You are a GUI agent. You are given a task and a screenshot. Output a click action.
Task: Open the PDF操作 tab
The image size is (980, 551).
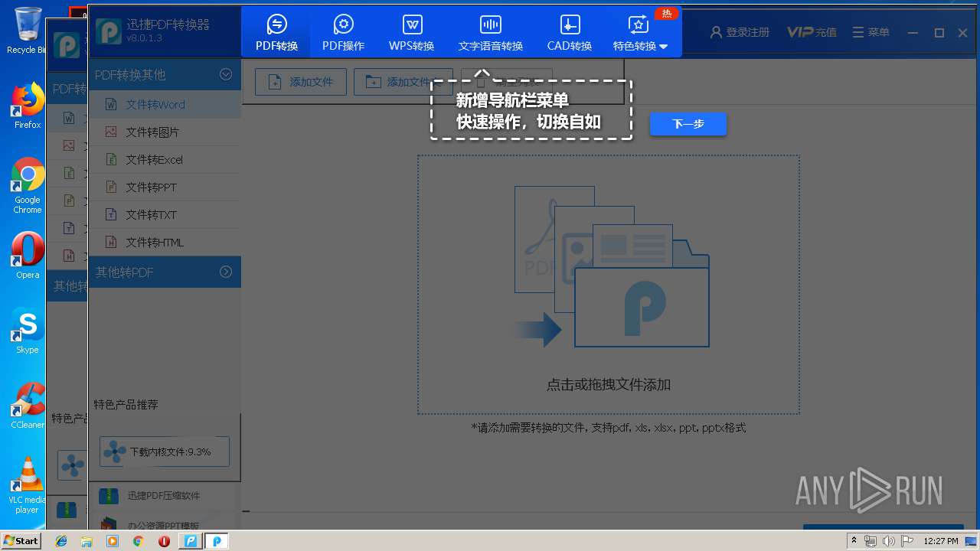coord(343,32)
